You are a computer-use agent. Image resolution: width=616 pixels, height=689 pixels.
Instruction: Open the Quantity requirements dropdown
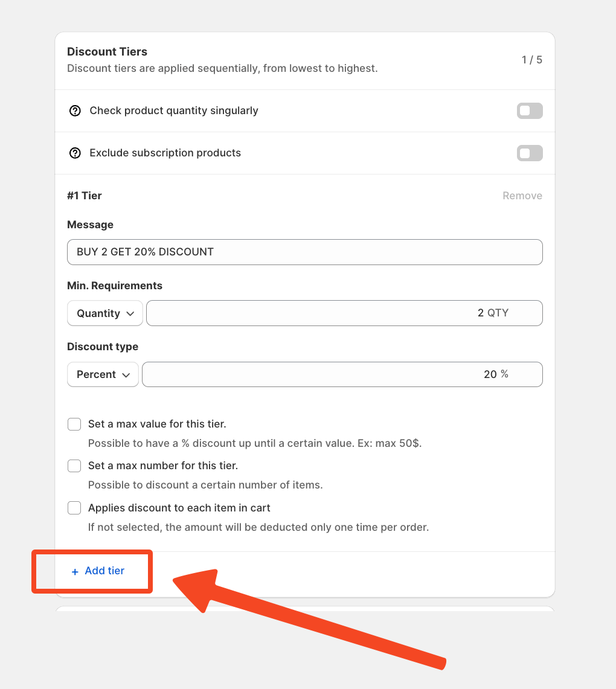(x=105, y=313)
